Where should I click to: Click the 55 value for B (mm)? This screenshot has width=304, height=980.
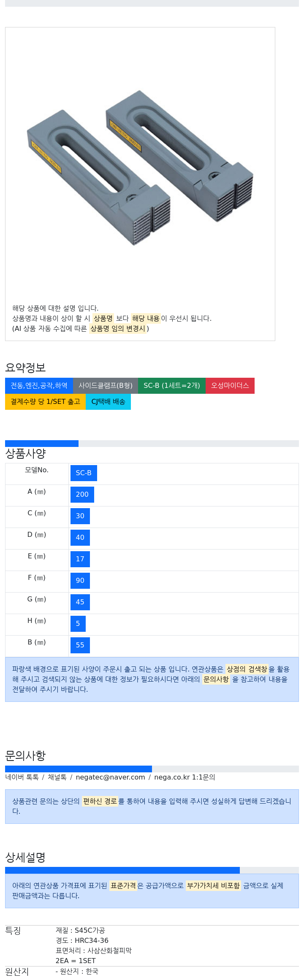[80, 645]
